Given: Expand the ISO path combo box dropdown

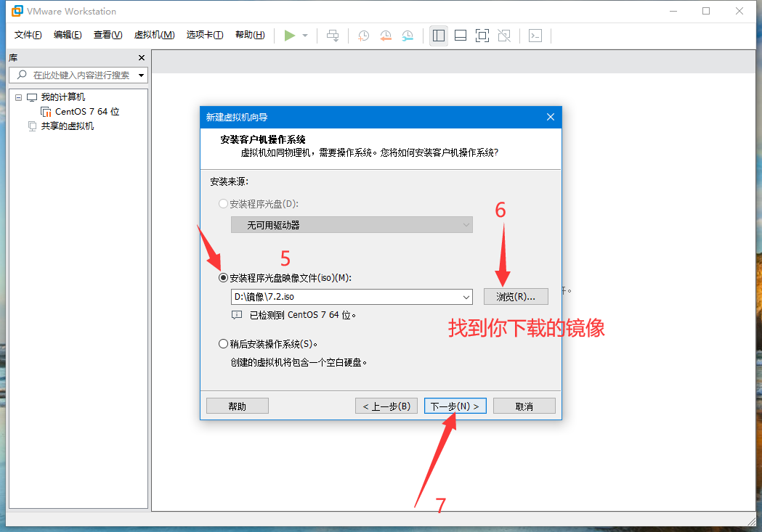Looking at the screenshot, I should pos(466,297).
